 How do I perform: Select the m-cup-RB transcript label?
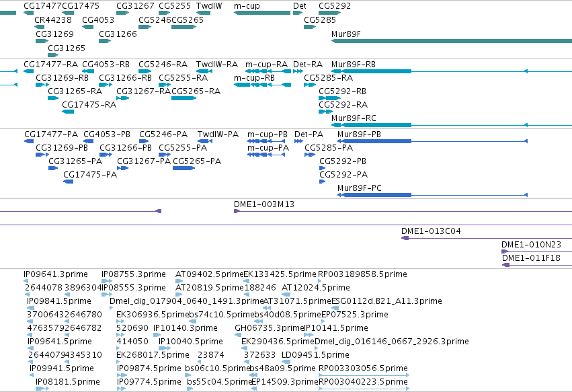(x=254, y=78)
